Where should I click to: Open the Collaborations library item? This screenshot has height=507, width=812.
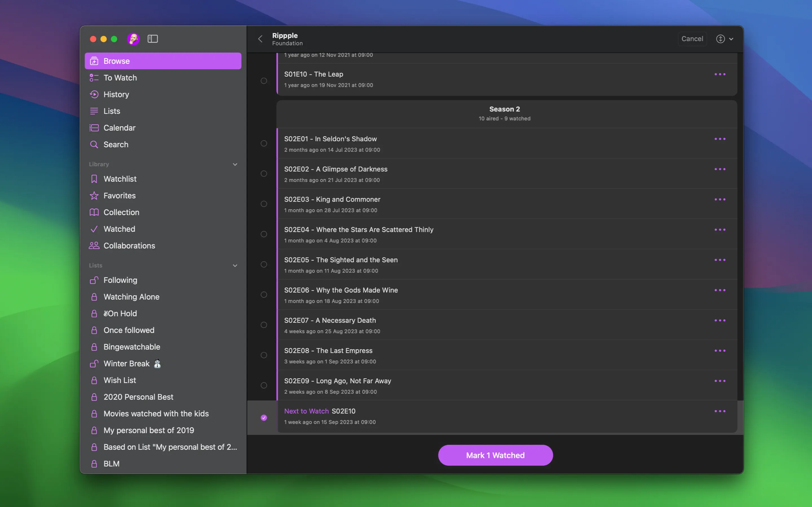129,246
